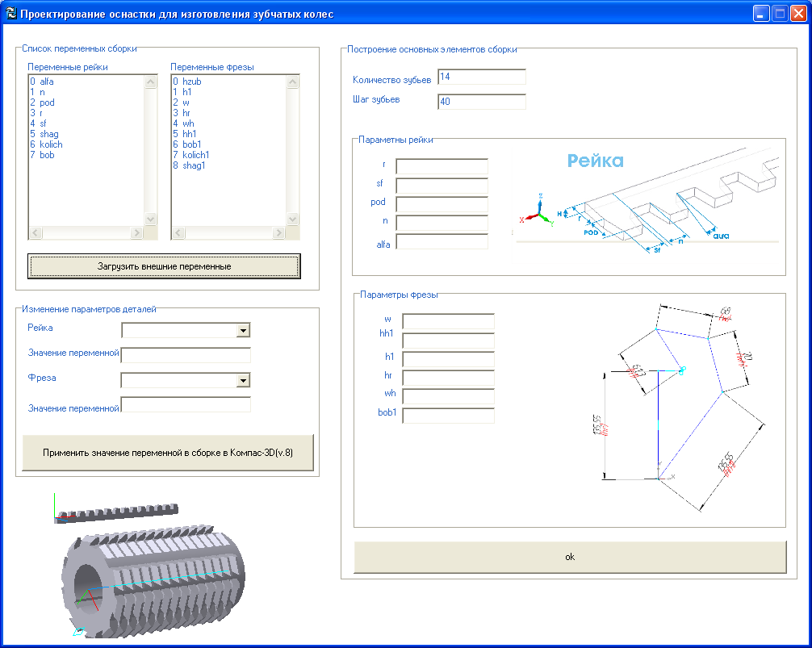Screen dimensions: 812x648
Task: Click the bob1 cutter parameter field
Action: (448, 416)
